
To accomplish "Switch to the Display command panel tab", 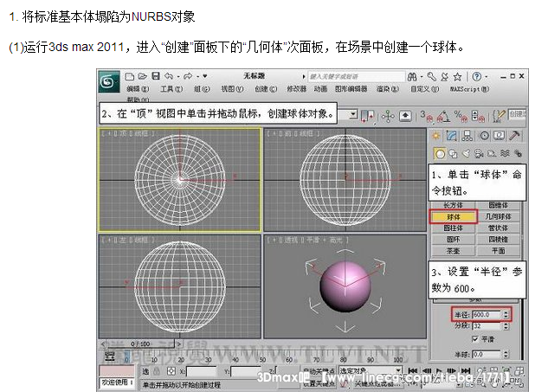I will [500, 136].
